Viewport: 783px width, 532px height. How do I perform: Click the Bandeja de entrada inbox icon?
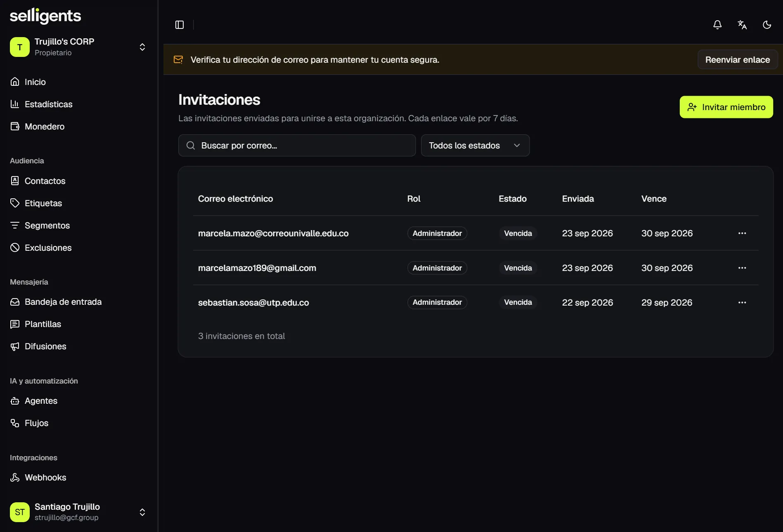tap(15, 302)
